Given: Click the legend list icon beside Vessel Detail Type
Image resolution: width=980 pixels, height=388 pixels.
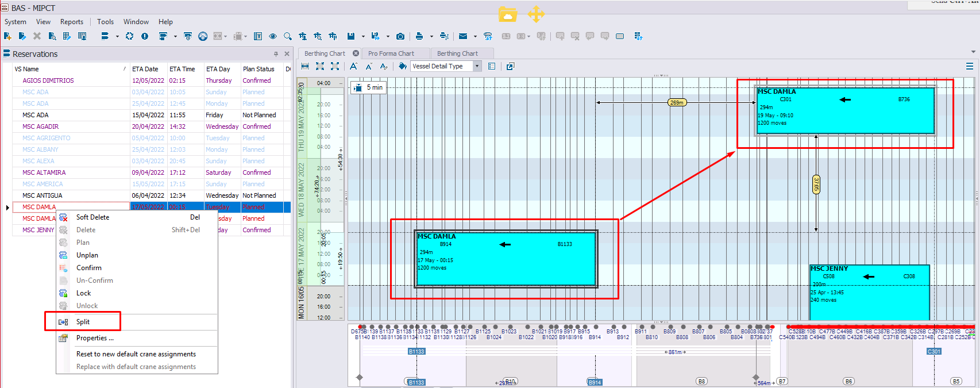Looking at the screenshot, I should point(492,66).
